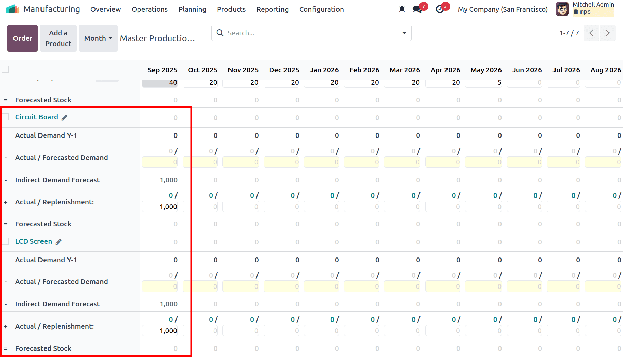Click the Order button

pos(22,38)
